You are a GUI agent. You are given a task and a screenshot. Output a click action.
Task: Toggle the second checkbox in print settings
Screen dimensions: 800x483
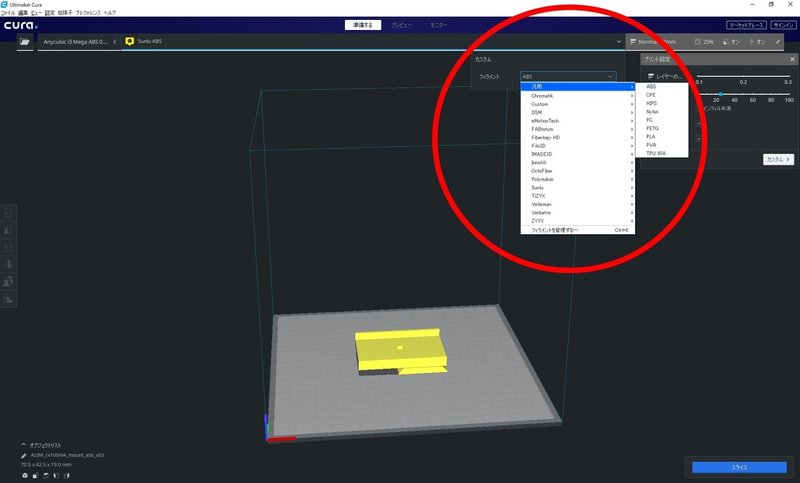[698, 138]
